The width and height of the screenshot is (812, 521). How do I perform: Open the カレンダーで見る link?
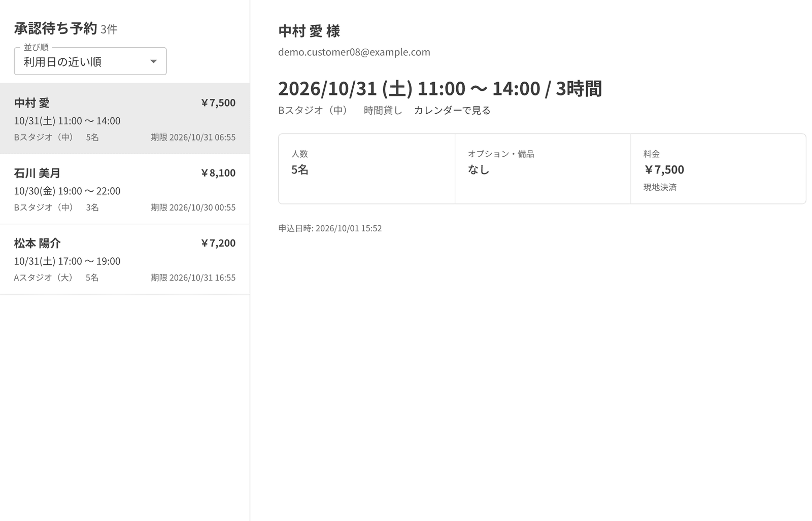[x=452, y=110]
